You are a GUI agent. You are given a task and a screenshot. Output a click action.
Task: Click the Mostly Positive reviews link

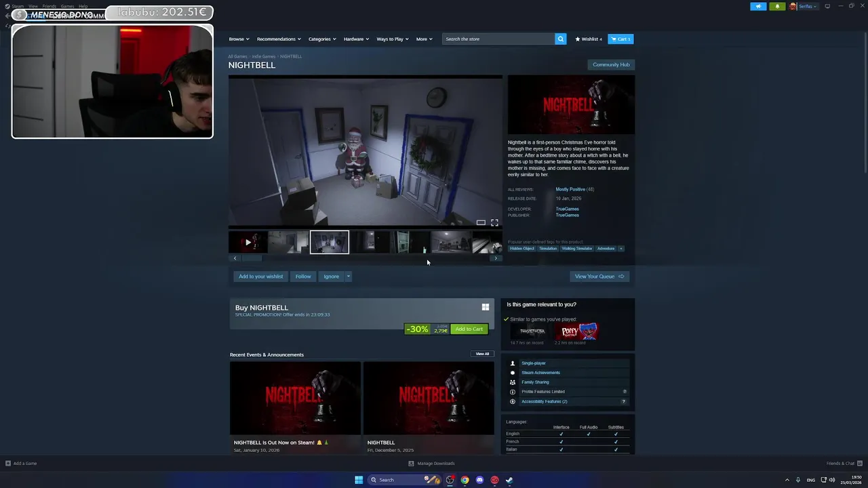click(x=570, y=189)
